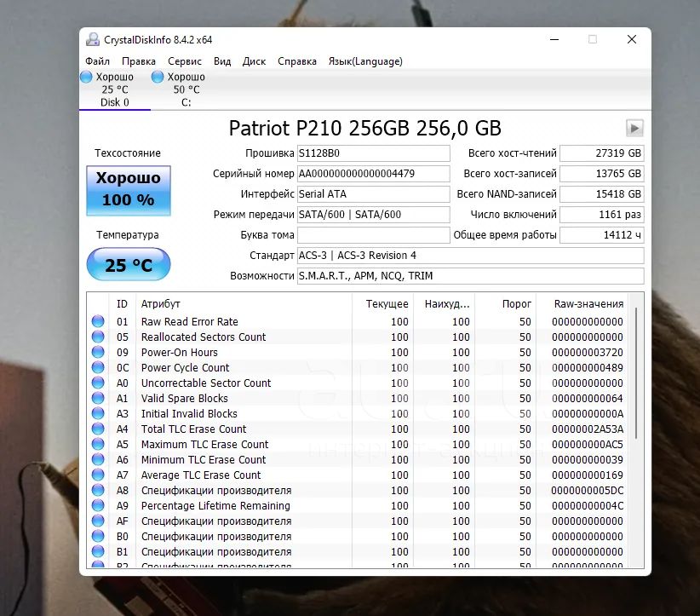Click status orb for Valid Spare Blocks
The image size is (700, 616).
pyautogui.click(x=98, y=398)
